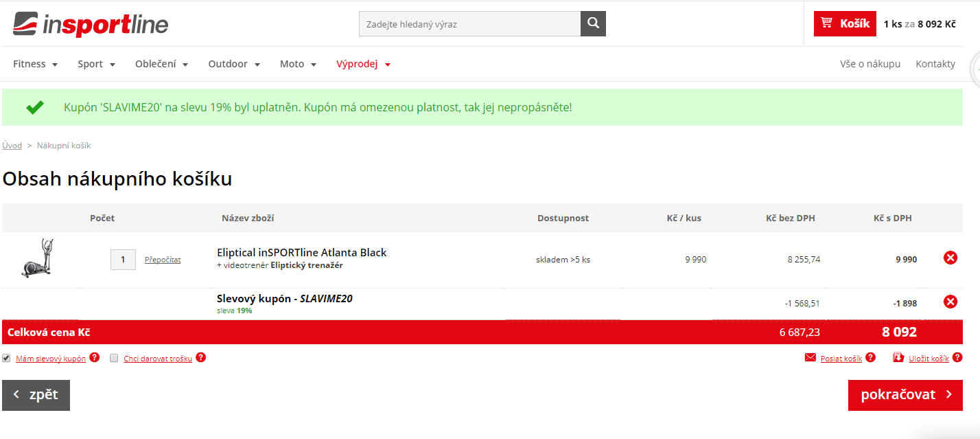The image size is (980, 439).
Task: Click the Přepočítat link
Action: [x=163, y=260]
